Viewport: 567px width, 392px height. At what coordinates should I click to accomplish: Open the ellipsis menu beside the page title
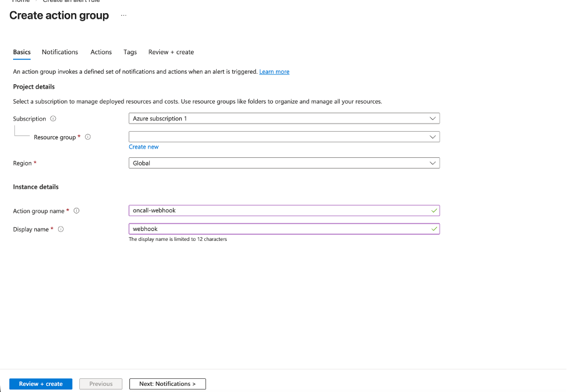point(123,16)
